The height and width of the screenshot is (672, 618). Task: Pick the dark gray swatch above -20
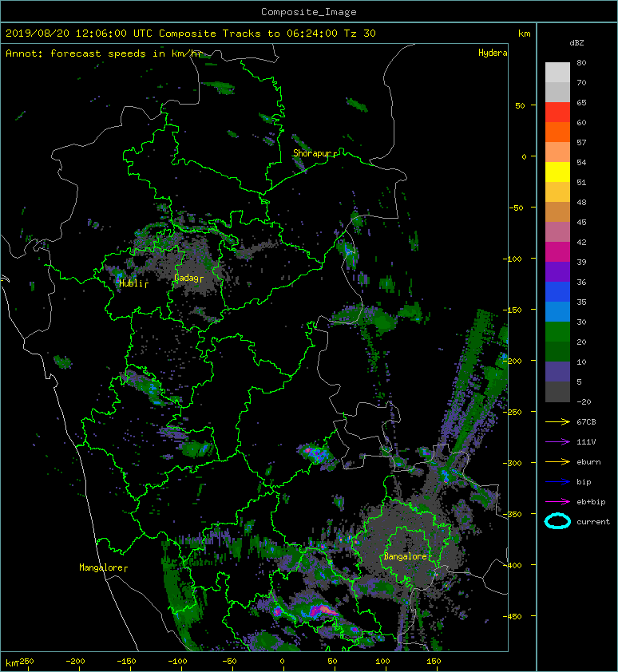(557, 391)
